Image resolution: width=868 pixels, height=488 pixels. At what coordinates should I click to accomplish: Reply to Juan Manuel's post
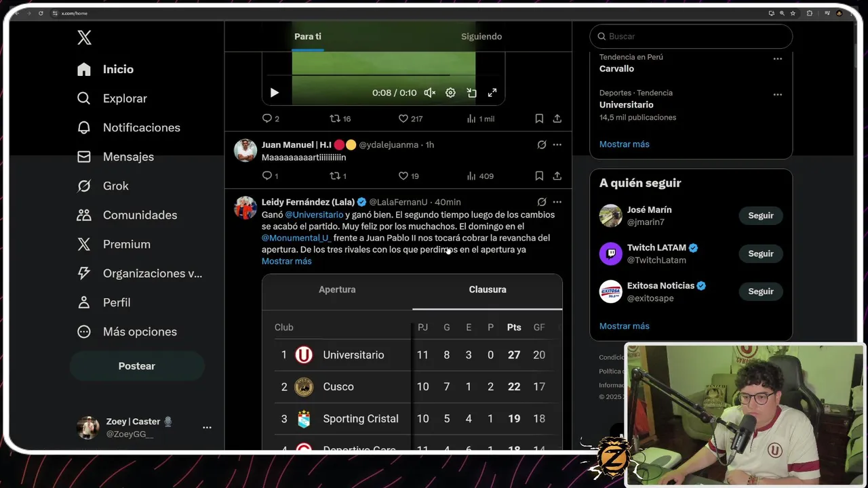(x=270, y=176)
